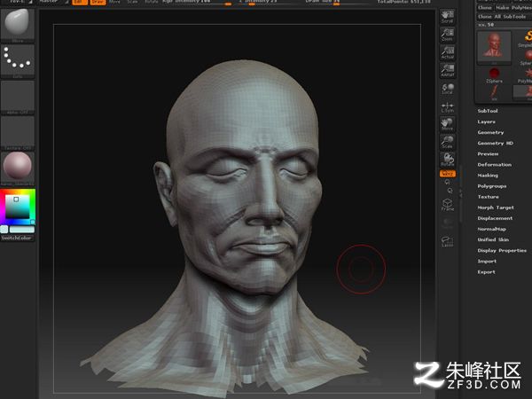This screenshot has height=399, width=532.
Task: Toggle Z-axis rotation icon above Frame
Action: point(449,191)
